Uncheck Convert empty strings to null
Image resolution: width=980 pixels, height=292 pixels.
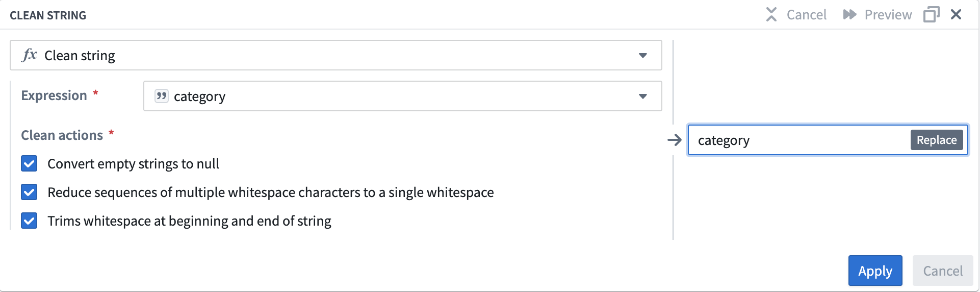[x=30, y=164]
